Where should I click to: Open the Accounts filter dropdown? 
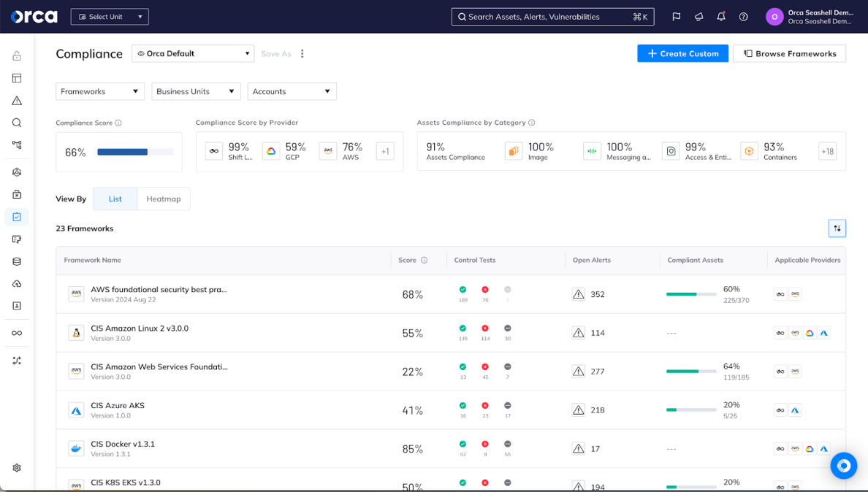[292, 91]
